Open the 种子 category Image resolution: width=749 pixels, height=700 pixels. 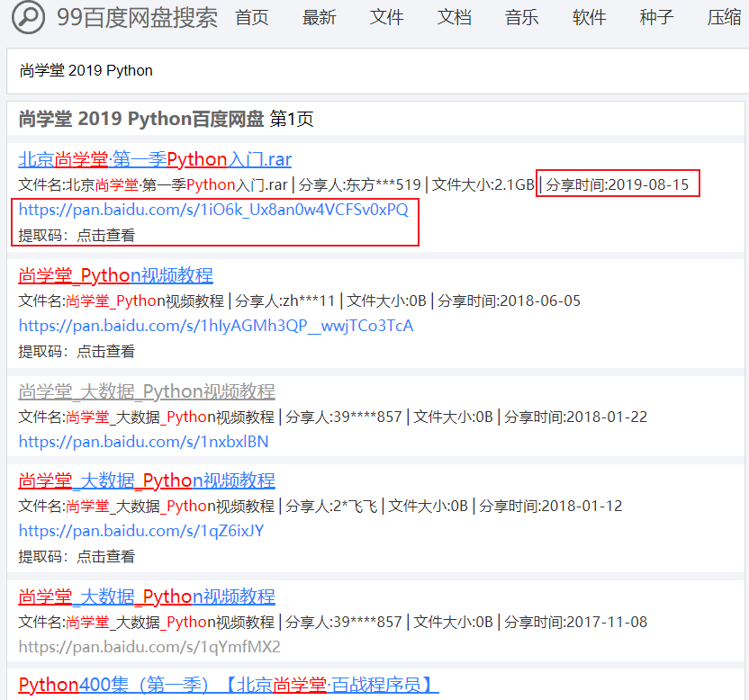click(x=656, y=18)
